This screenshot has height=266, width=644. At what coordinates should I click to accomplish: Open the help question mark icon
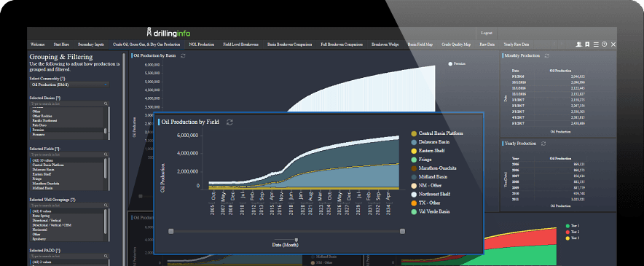604,44
